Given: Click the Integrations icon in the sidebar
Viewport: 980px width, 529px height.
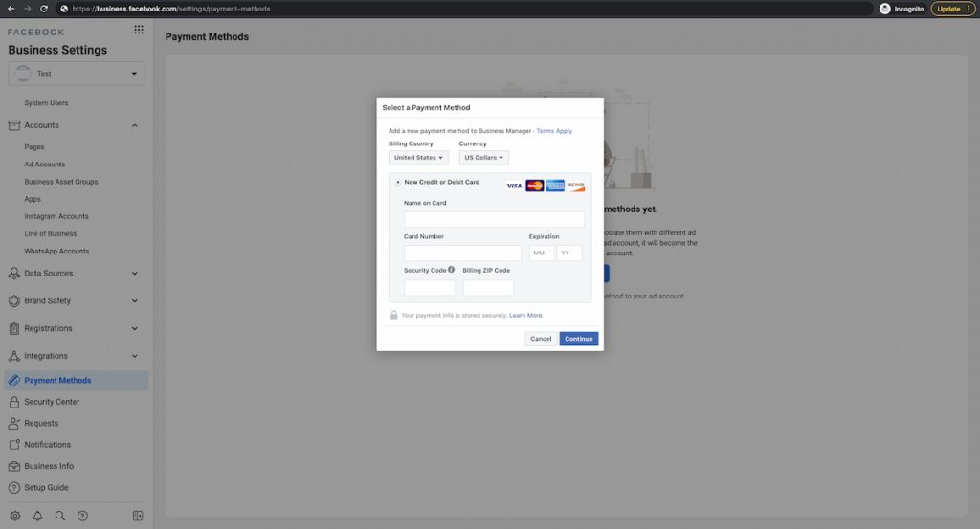Looking at the screenshot, I should [13, 355].
